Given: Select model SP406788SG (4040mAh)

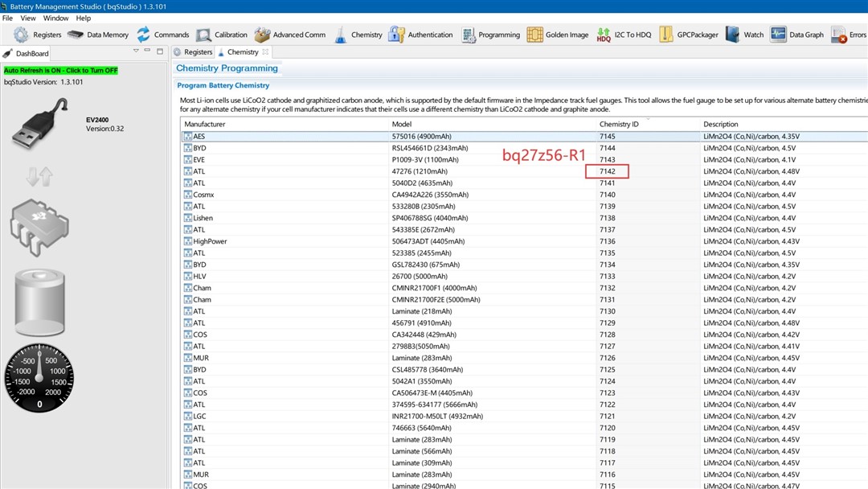Looking at the screenshot, I should (429, 218).
